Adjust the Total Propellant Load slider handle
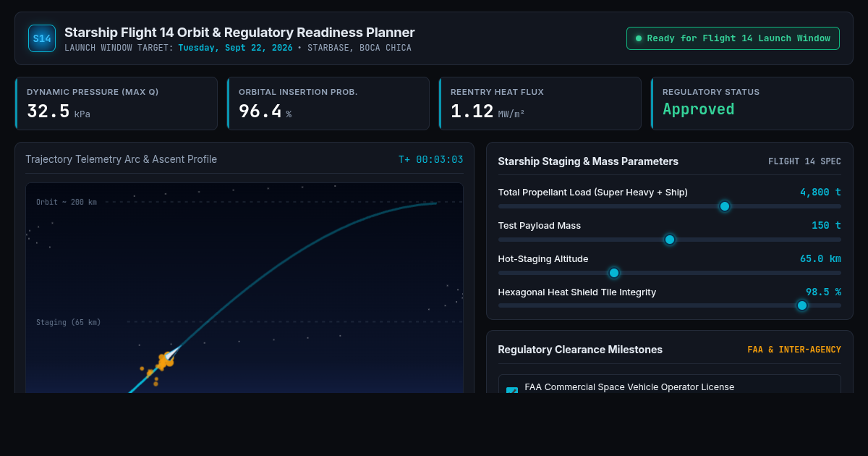This screenshot has height=456, width=868. click(725, 206)
